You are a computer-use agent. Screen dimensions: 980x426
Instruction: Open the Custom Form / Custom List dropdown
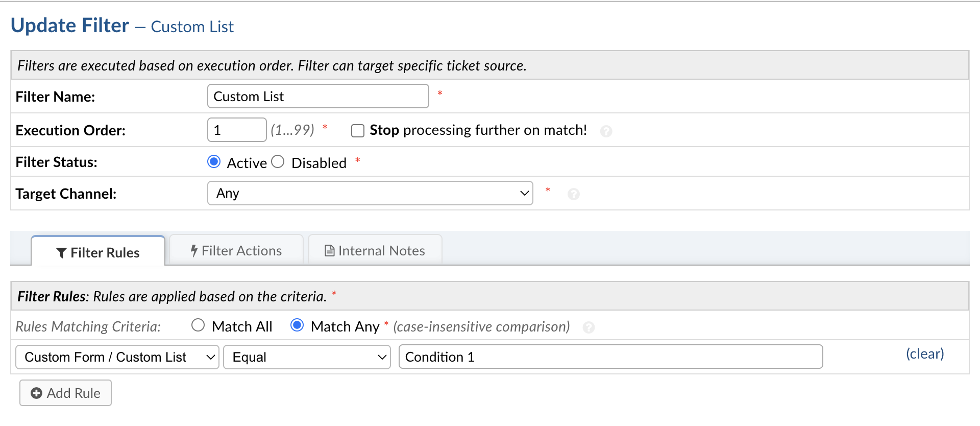tap(117, 357)
